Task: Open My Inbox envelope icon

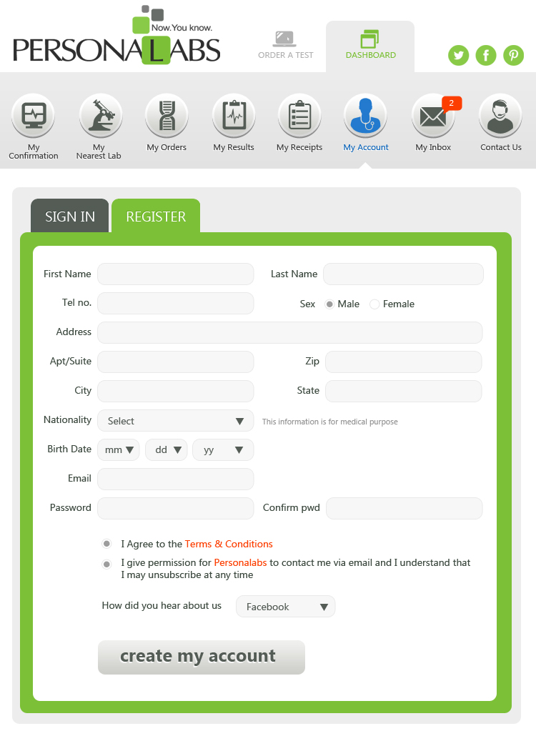Action: click(433, 116)
